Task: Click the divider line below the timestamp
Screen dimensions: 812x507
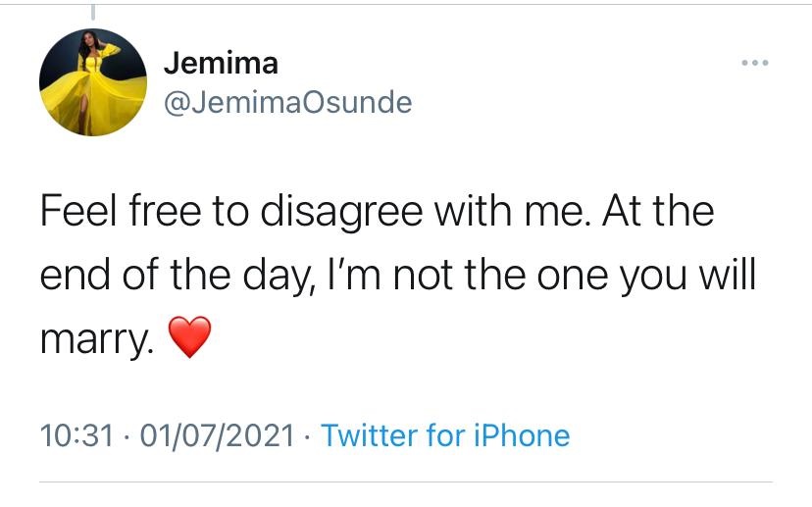Action: click(x=405, y=482)
